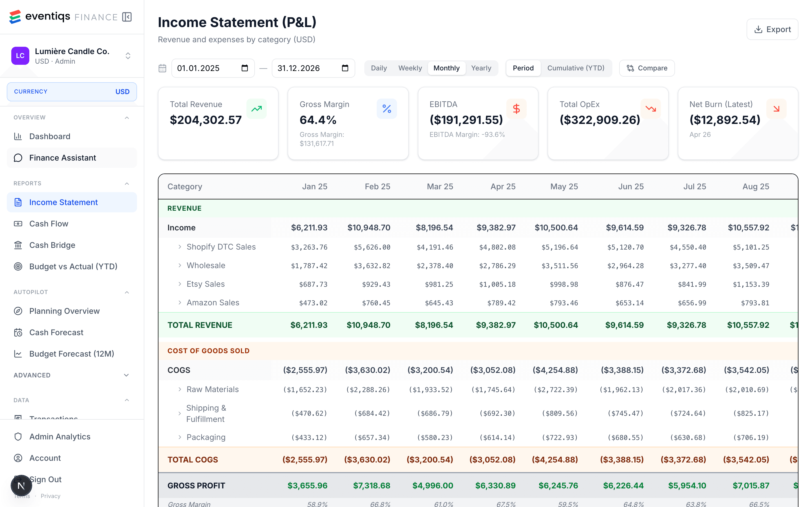Open Planning Overview in Autopilot
The height and width of the screenshot is (507, 812).
(64, 311)
